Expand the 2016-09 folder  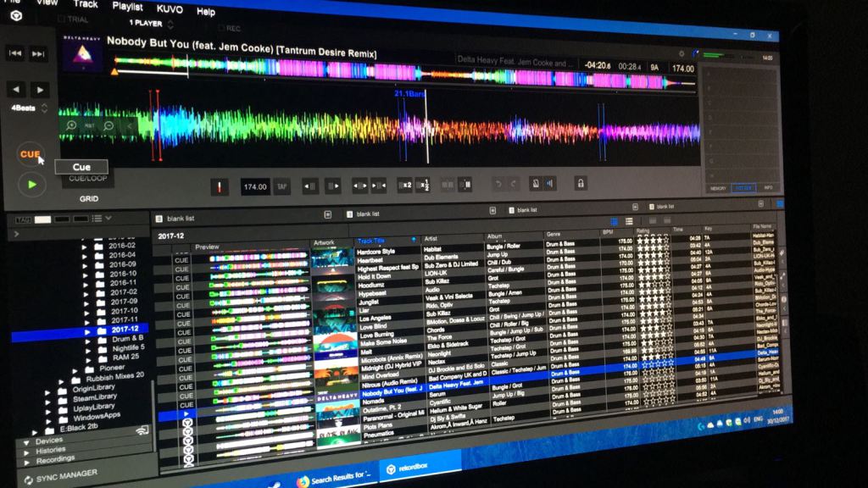point(85,266)
